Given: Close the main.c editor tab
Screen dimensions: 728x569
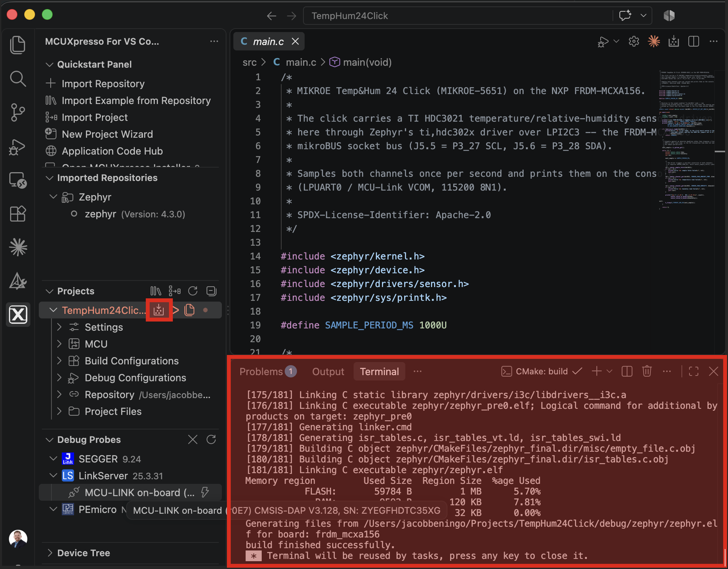Looking at the screenshot, I should (x=295, y=41).
